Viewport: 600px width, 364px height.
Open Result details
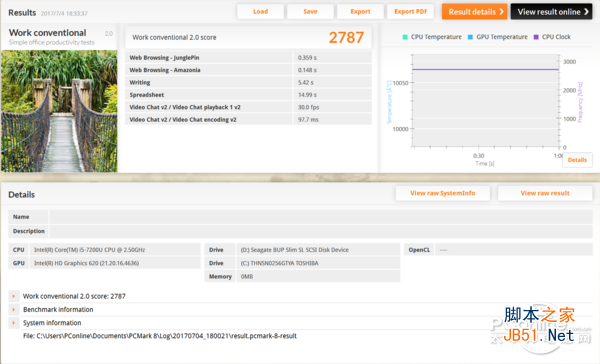(474, 11)
